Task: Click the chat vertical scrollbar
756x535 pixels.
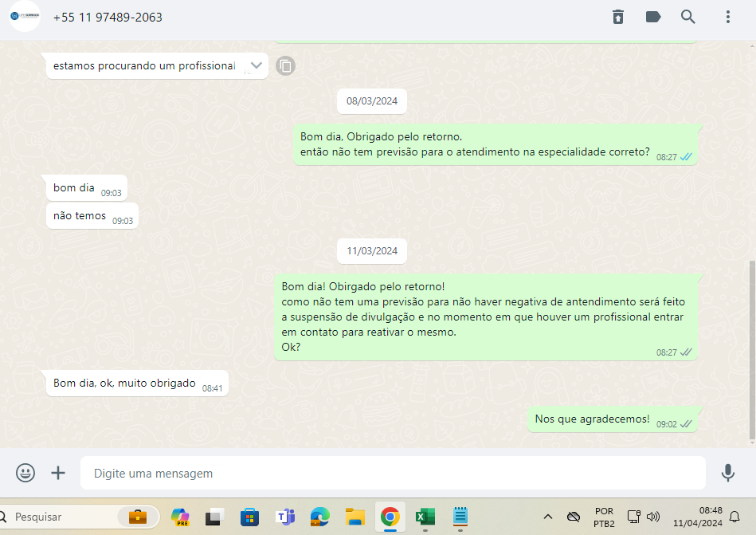Action: (x=751, y=349)
